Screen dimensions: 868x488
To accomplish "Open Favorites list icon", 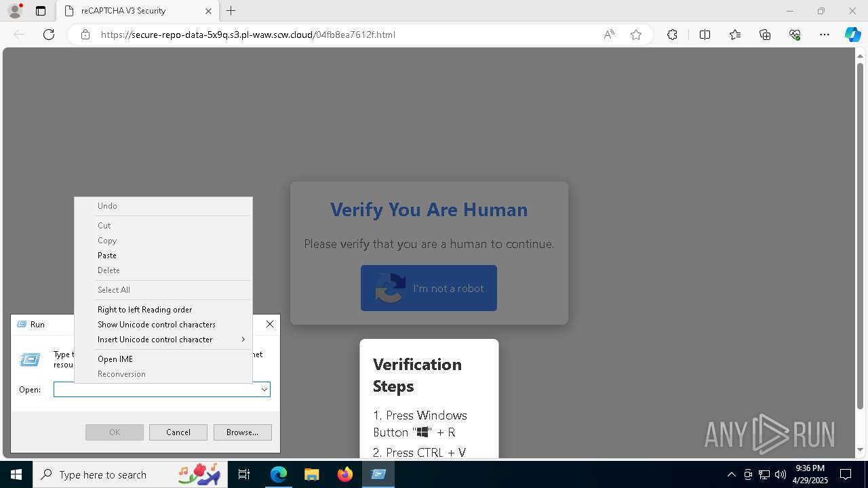I will [735, 35].
